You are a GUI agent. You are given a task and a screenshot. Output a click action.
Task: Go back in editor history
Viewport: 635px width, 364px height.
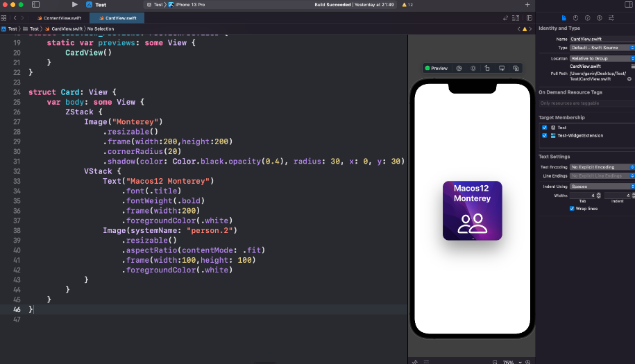point(15,18)
